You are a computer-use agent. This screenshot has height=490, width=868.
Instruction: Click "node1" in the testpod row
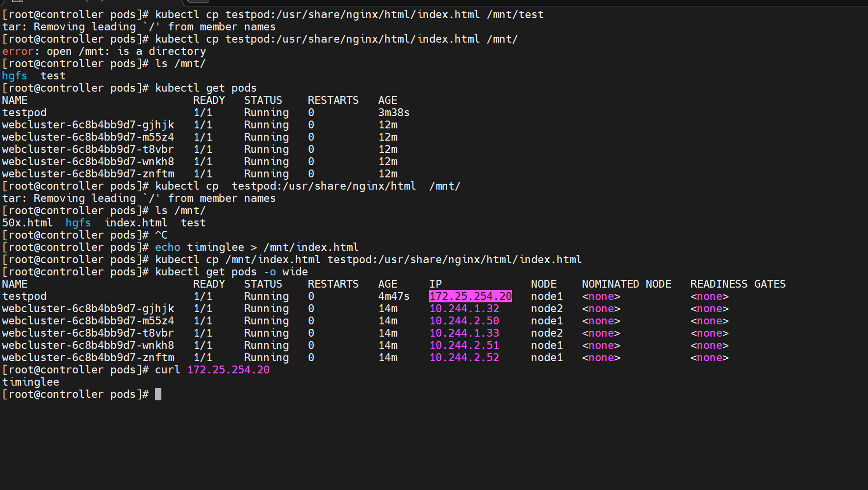547,296
